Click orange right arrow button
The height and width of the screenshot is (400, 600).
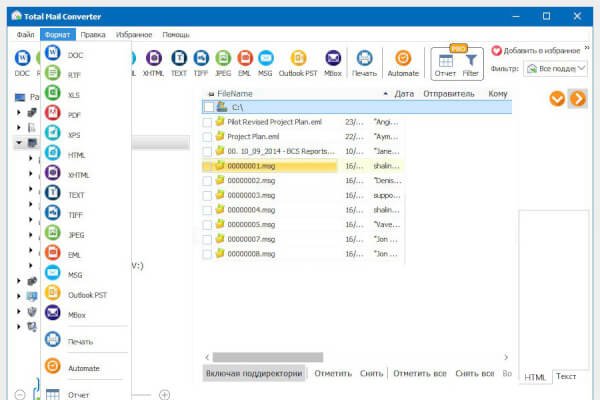(x=577, y=98)
